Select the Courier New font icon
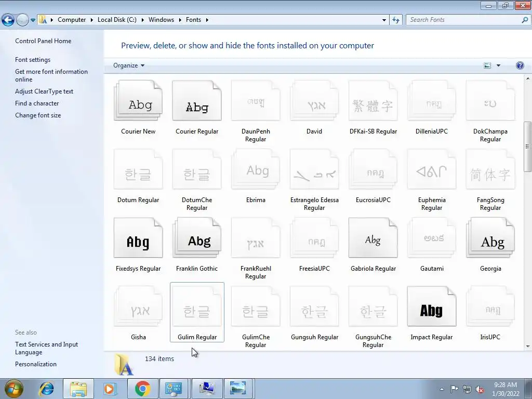The width and height of the screenshot is (532, 399). click(138, 101)
